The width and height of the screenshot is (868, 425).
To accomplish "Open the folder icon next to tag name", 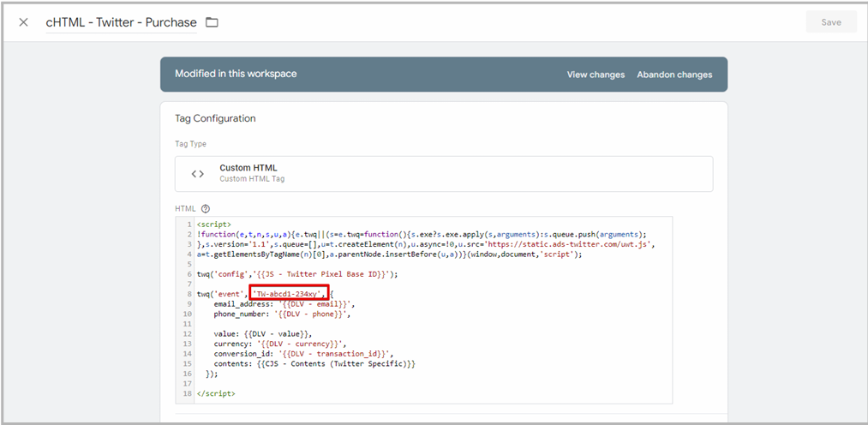I will coord(212,22).
